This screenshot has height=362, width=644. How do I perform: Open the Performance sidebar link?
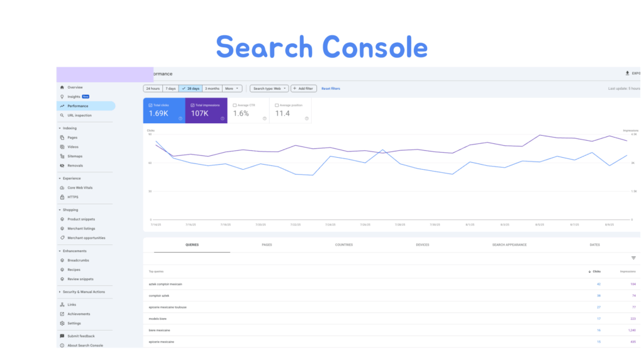86,106
